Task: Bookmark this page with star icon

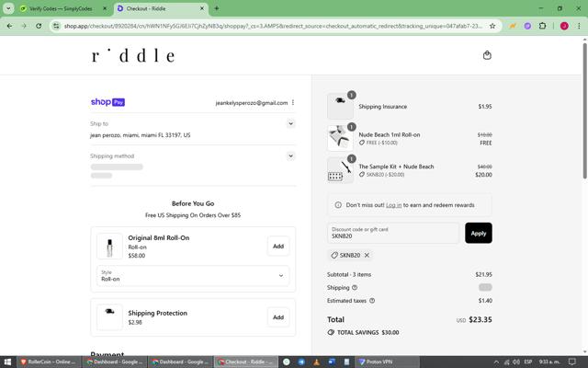Action: point(492,26)
